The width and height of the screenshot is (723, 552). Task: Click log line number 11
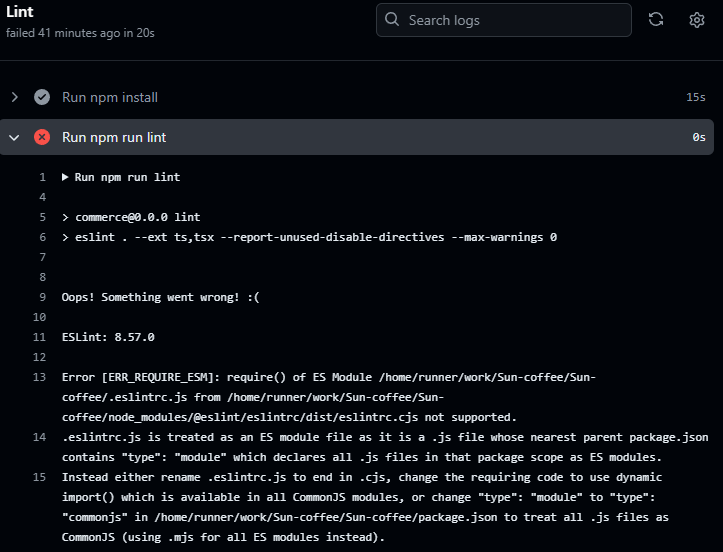pyautogui.click(x=40, y=337)
